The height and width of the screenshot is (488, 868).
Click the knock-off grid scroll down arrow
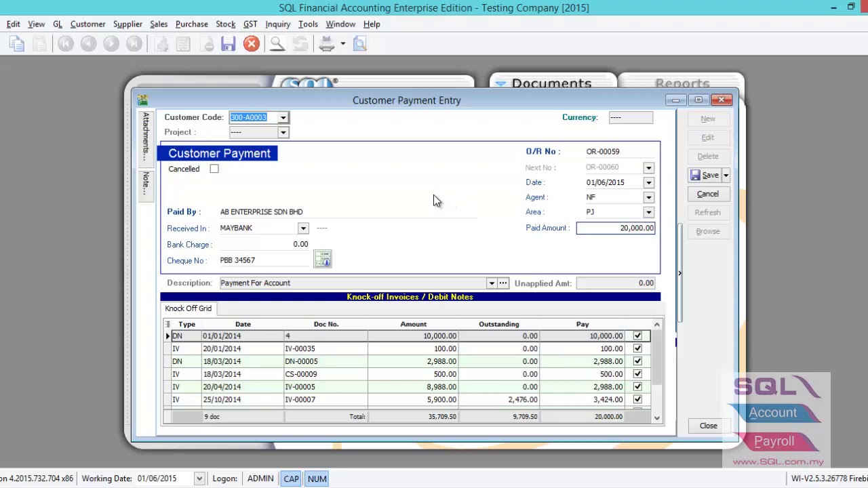point(656,418)
